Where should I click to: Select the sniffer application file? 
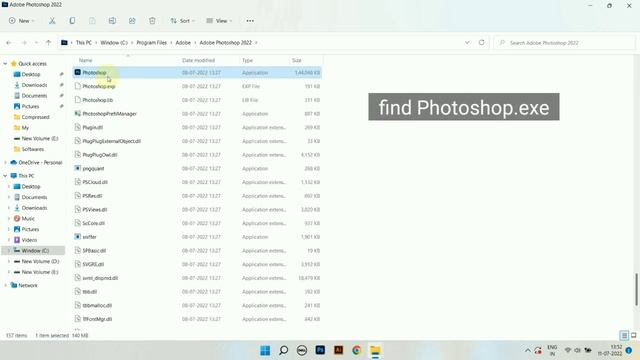point(198,237)
